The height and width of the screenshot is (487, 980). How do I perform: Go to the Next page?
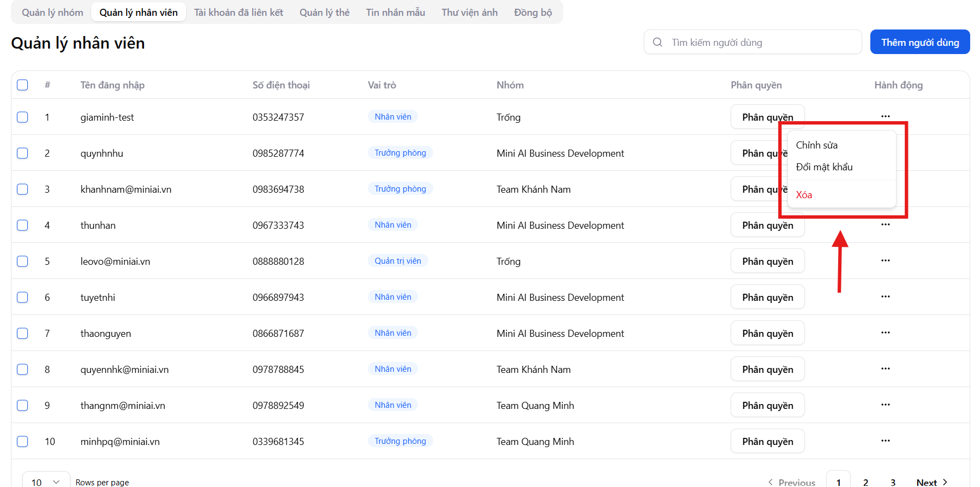(x=931, y=482)
